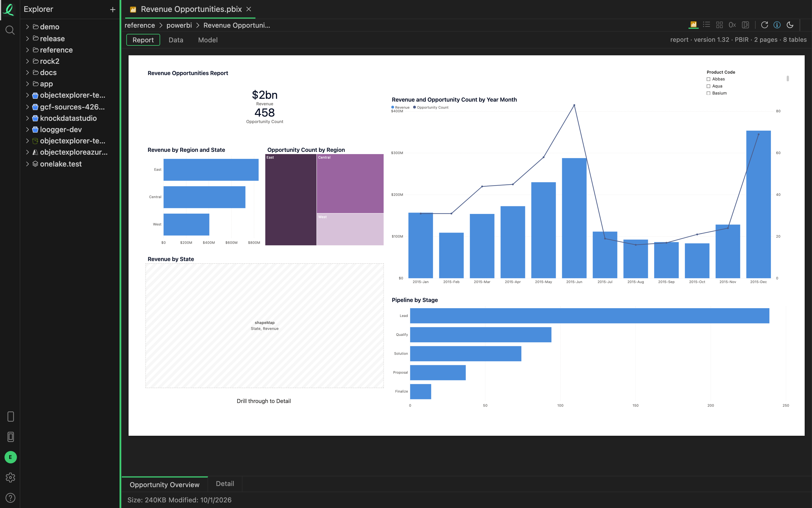This screenshot has width=812, height=508.
Task: Expand the knockdatastudio bucket
Action: click(28, 118)
